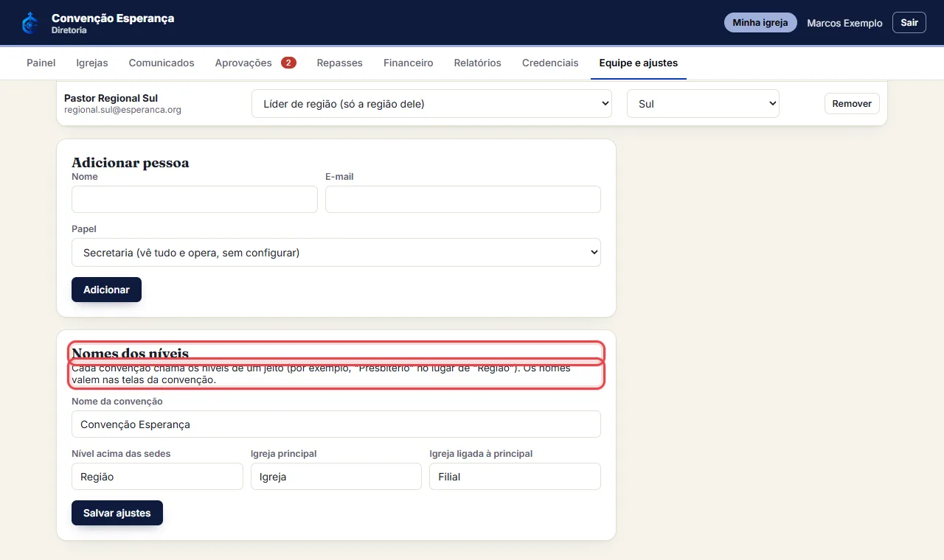This screenshot has width=944, height=560.
Task: Expand the Papel dropdown set to Secretaria
Action: (336, 253)
